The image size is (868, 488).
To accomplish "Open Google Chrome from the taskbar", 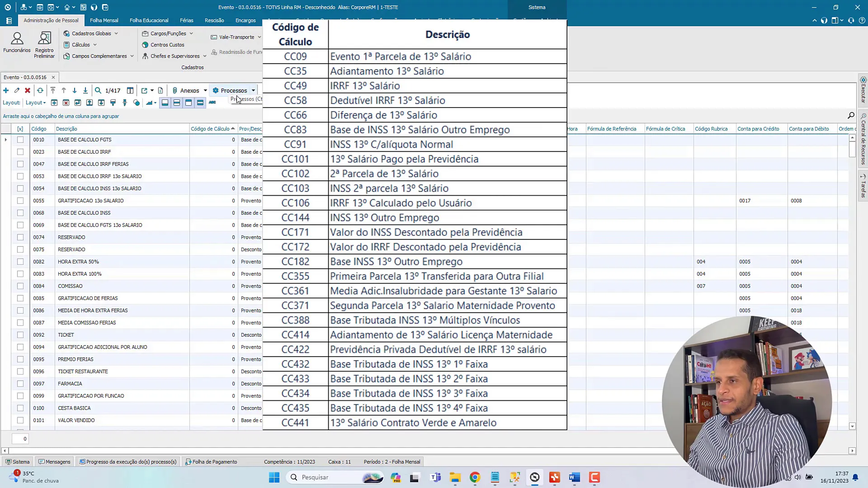I will pyautogui.click(x=475, y=477).
